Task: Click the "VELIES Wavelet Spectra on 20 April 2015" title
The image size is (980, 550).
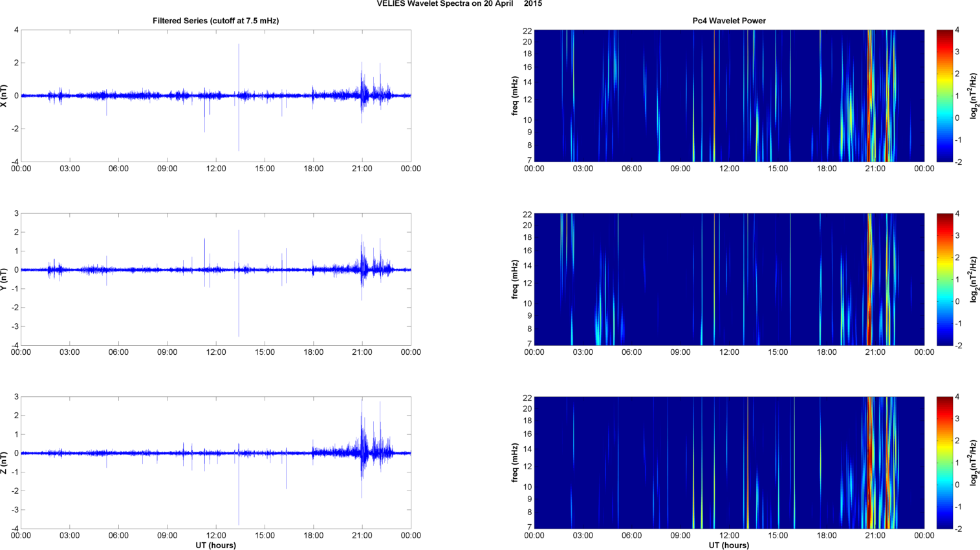Action: point(459,4)
